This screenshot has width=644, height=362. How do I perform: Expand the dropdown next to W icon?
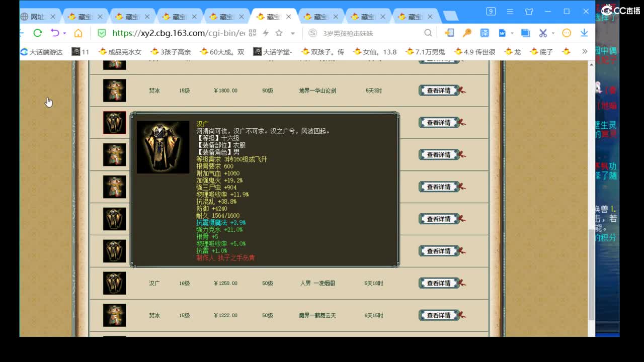tap(512, 34)
